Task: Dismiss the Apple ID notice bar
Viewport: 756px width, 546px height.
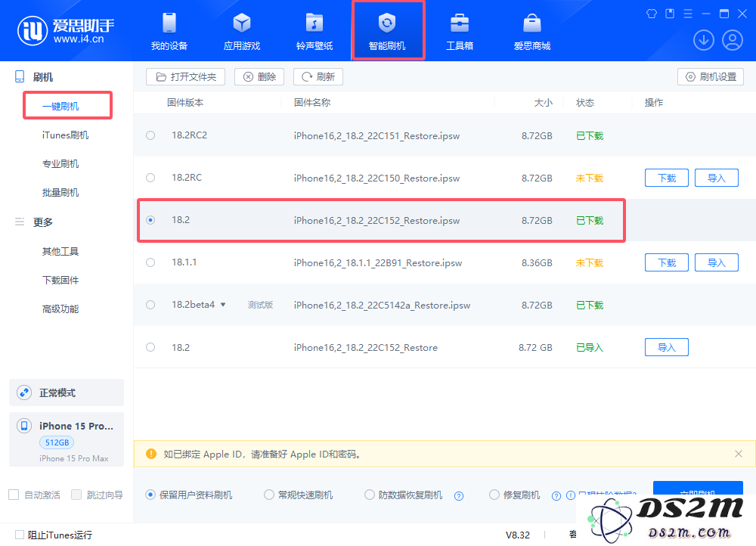Action: point(738,454)
